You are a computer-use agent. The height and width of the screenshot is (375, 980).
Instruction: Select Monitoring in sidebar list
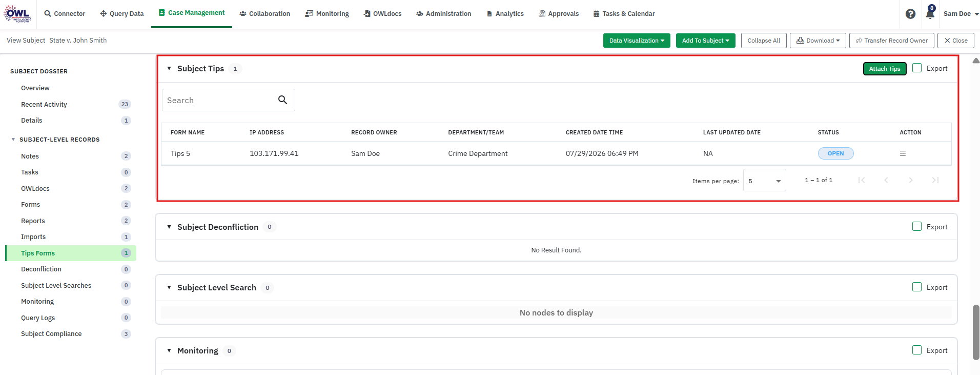(37, 302)
